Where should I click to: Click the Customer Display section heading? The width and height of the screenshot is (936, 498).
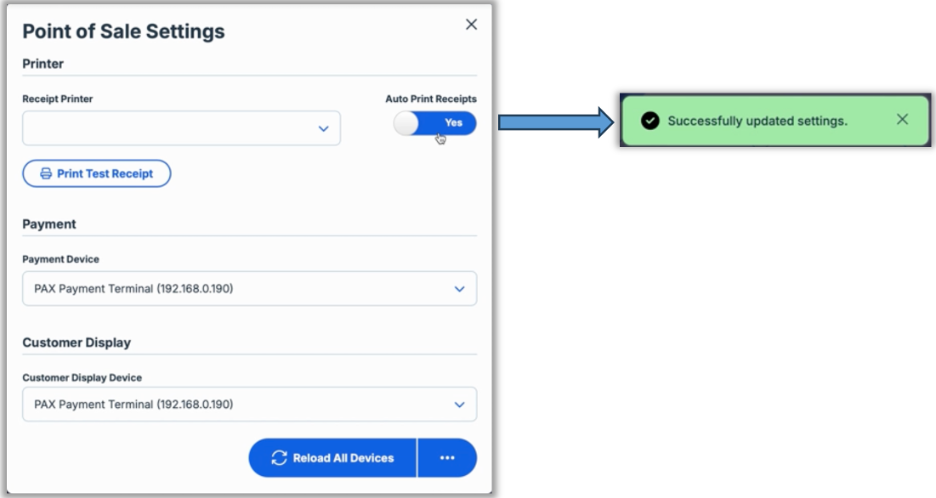(x=77, y=342)
